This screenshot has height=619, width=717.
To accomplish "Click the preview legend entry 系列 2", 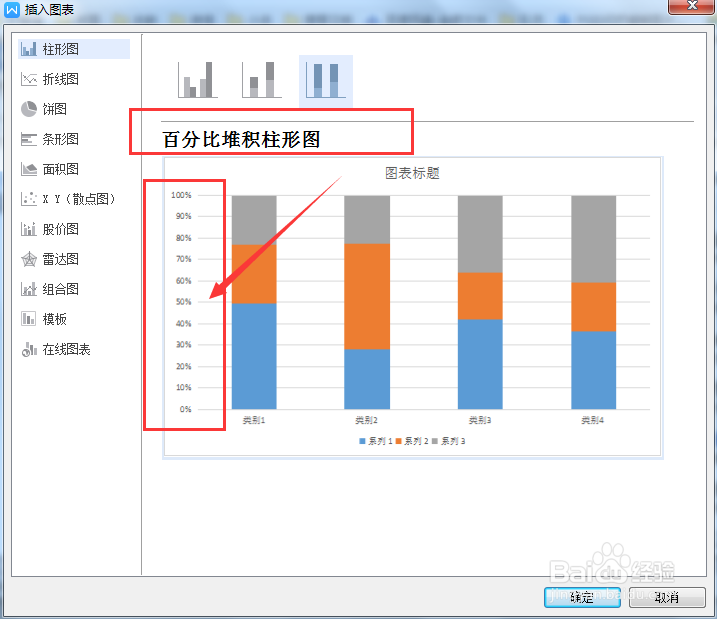I will point(412,441).
